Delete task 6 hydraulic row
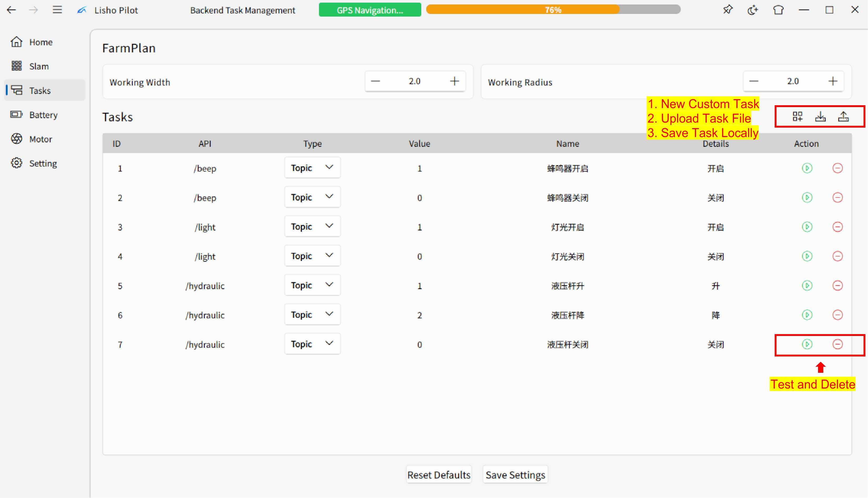The image size is (868, 498). coord(837,315)
